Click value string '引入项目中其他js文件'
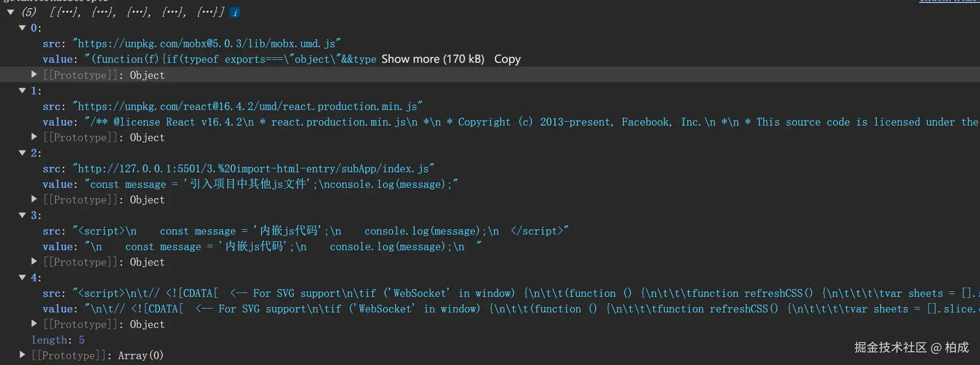The height and width of the screenshot is (365, 980). click(271, 184)
